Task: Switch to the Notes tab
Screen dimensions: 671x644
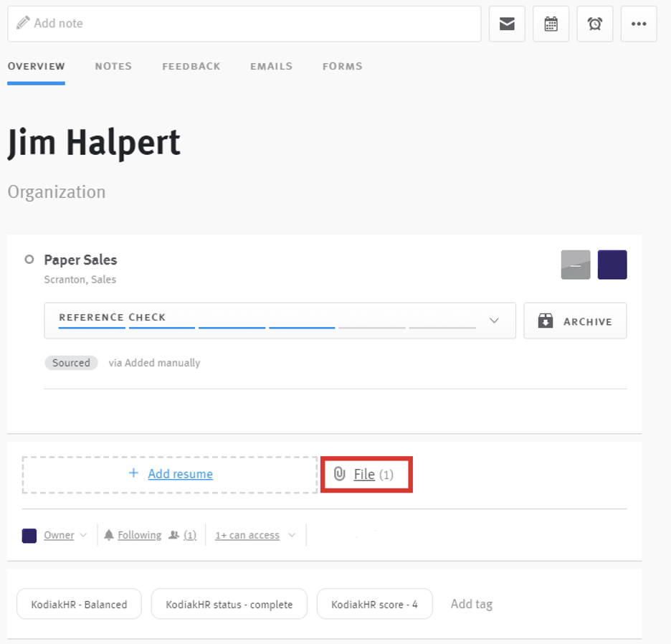Action: 113,67
